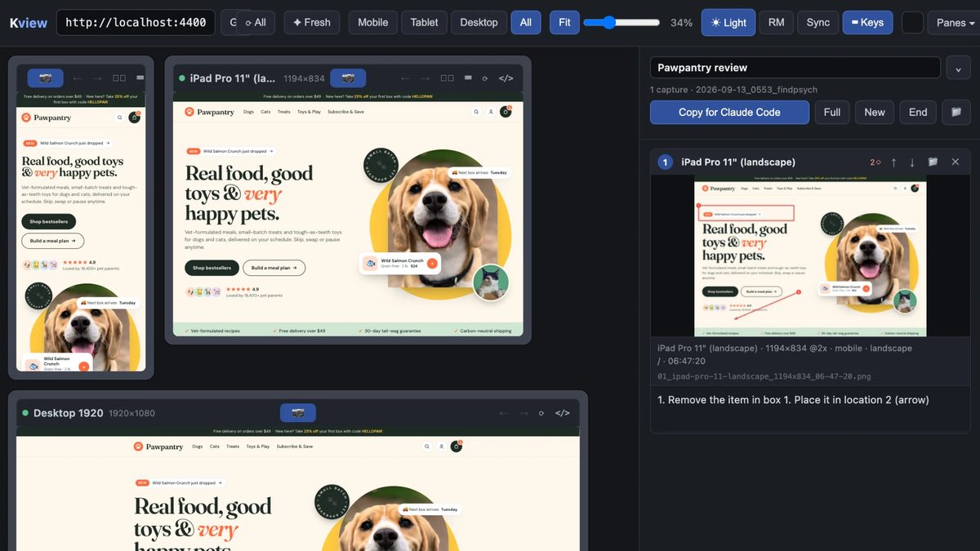Click Cats in iPad Pro preview nav
The width and height of the screenshot is (980, 551).
pyautogui.click(x=265, y=112)
